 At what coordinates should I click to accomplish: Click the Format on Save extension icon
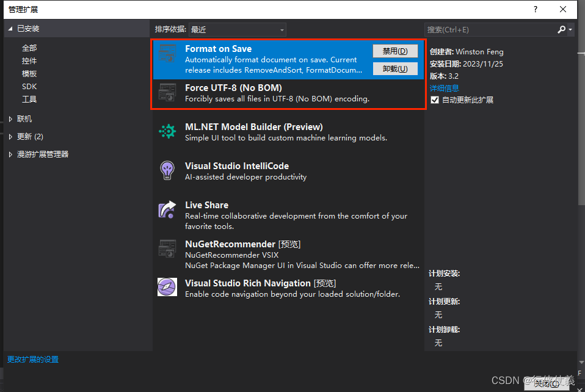[167, 53]
